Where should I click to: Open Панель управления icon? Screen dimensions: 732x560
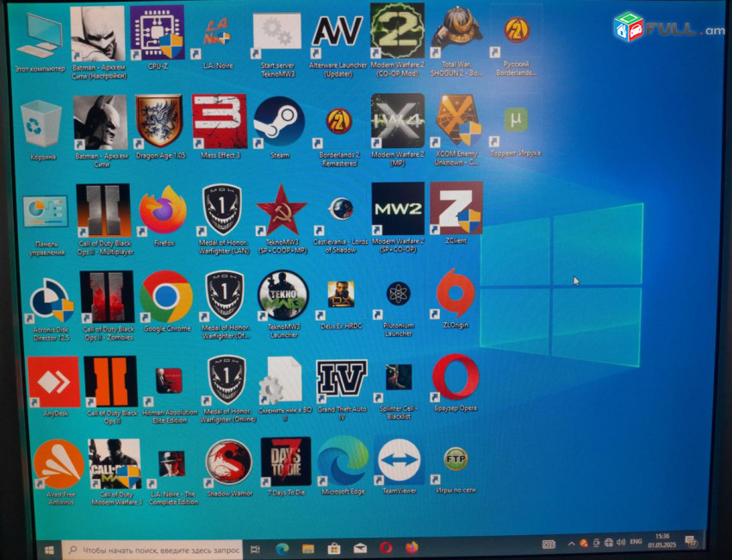46,212
